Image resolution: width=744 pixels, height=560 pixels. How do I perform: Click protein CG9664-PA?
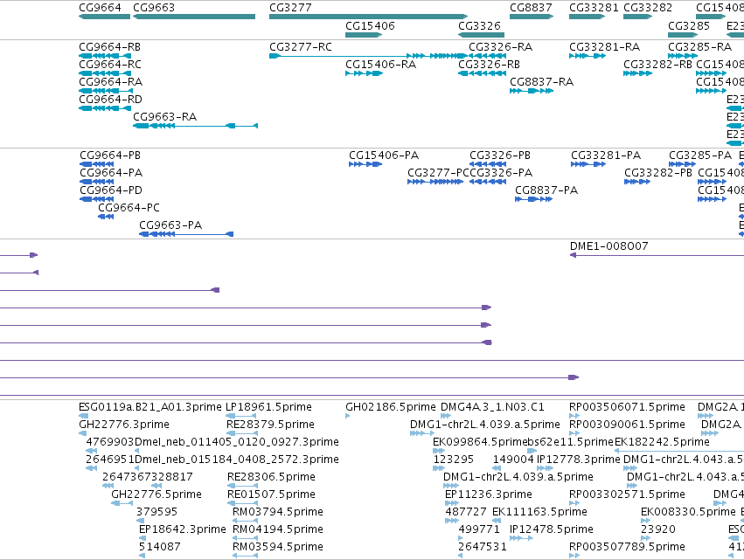click(x=111, y=173)
